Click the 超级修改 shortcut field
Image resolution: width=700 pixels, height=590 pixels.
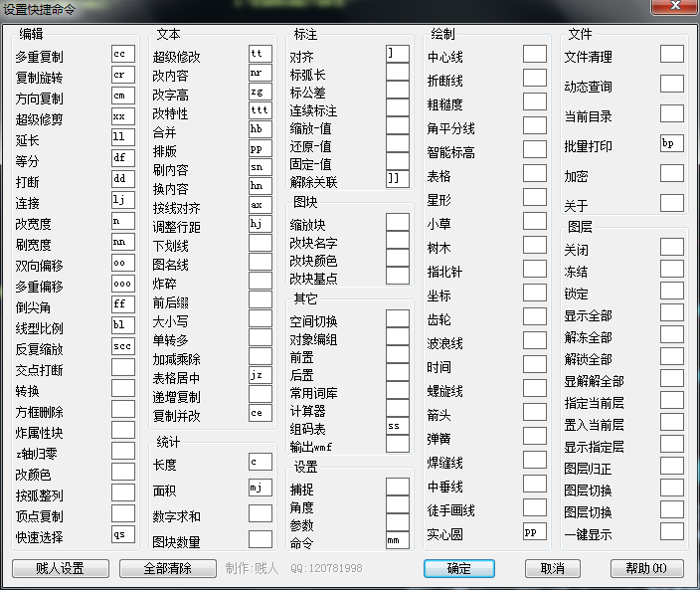pyautogui.click(x=261, y=54)
